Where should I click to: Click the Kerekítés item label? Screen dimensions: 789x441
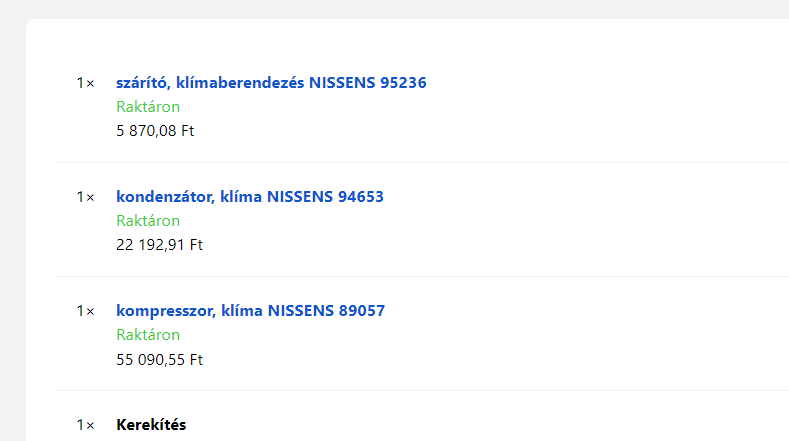151,425
